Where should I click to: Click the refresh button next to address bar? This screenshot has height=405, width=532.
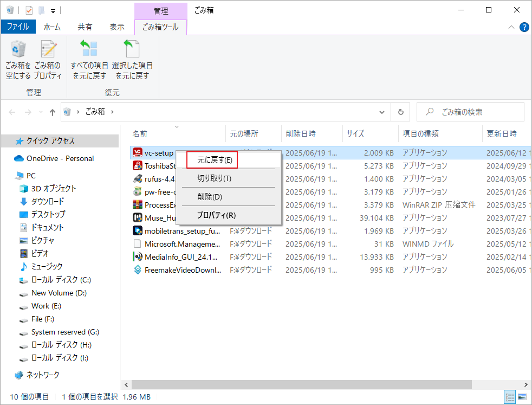pyautogui.click(x=401, y=112)
